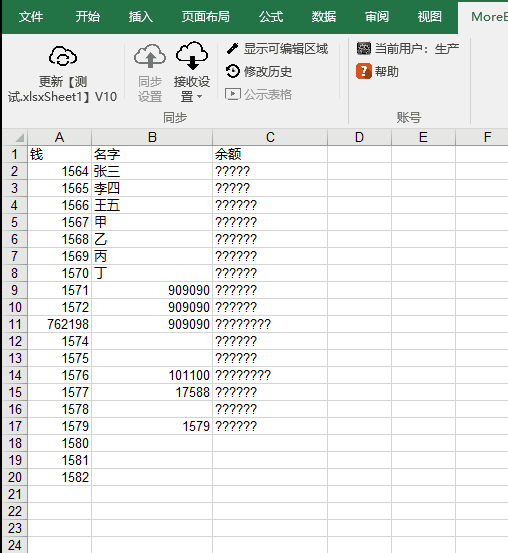Select row 11 header
The height and width of the screenshot is (553, 508).
[15, 324]
